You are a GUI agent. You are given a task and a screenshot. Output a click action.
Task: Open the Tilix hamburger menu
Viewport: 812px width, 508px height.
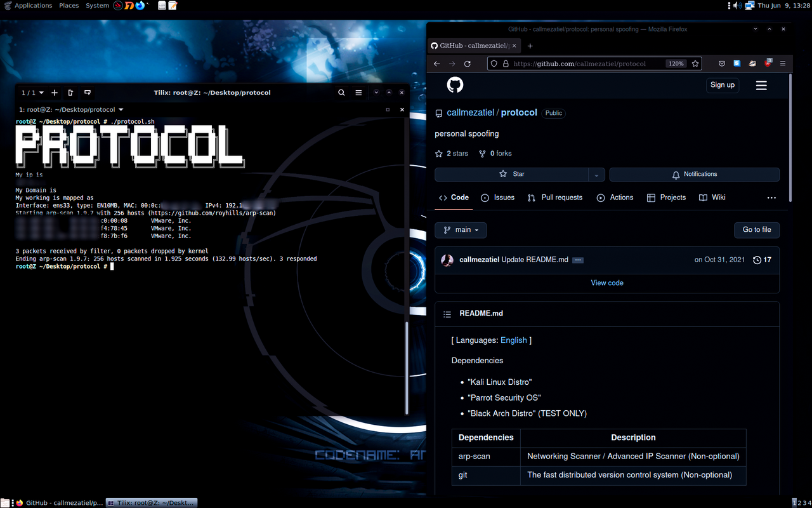point(358,93)
